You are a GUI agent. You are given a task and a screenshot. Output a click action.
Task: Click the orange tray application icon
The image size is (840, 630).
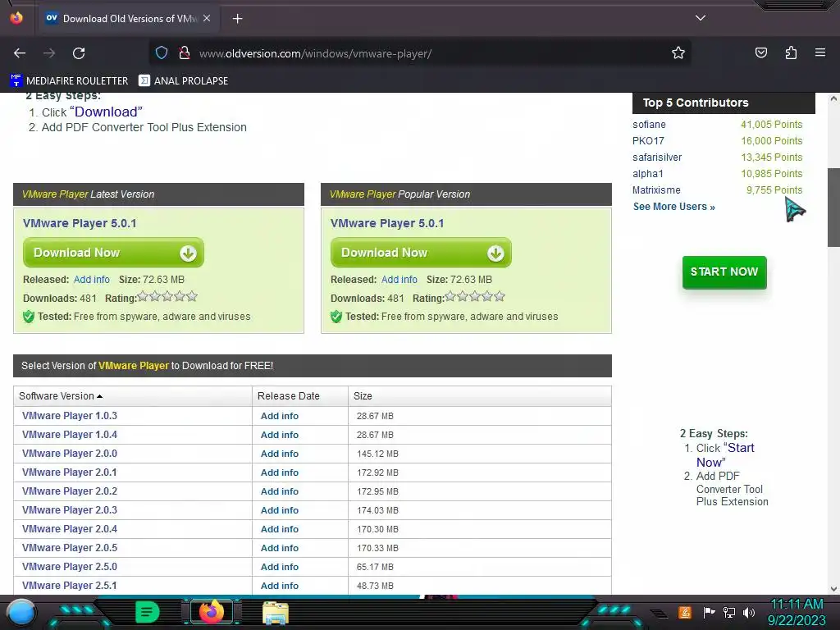click(685, 612)
